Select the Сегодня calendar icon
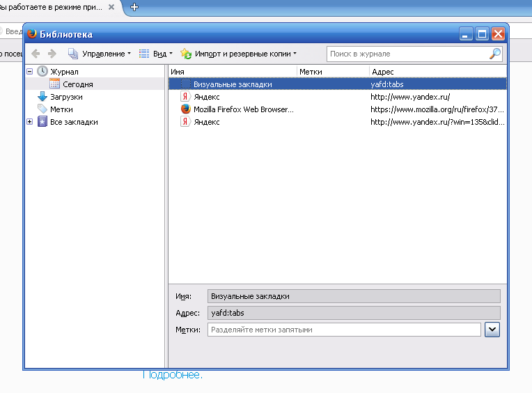532x393 pixels. (54, 84)
